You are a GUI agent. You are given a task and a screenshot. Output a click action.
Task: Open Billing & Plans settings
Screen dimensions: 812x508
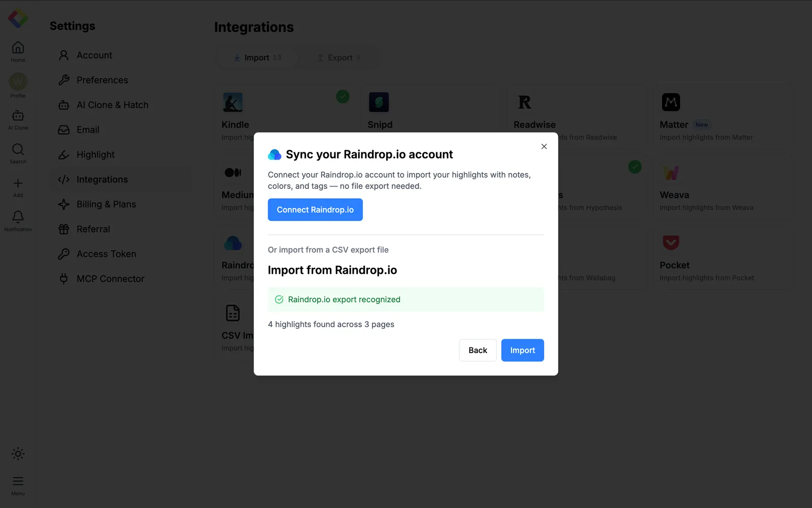point(121,205)
